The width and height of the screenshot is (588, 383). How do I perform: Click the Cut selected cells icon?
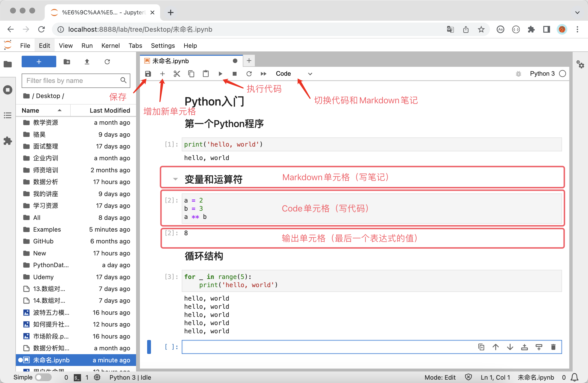pos(177,74)
